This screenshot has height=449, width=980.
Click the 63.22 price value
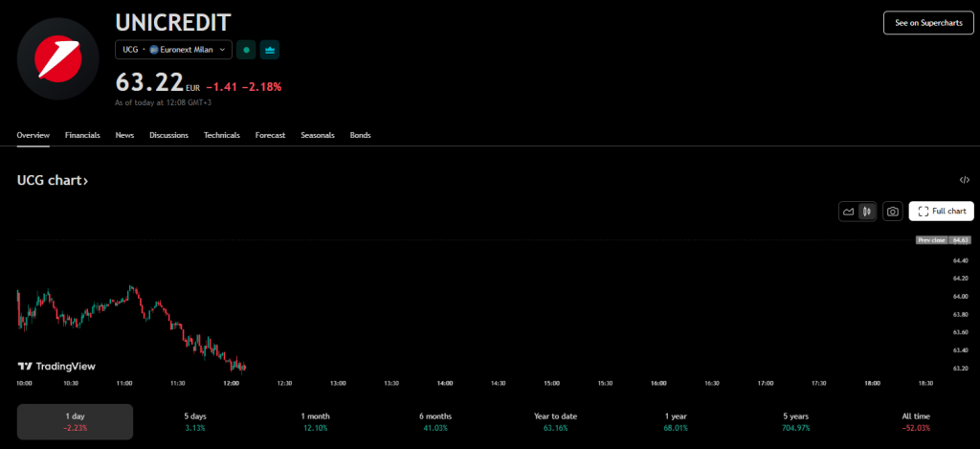[149, 82]
